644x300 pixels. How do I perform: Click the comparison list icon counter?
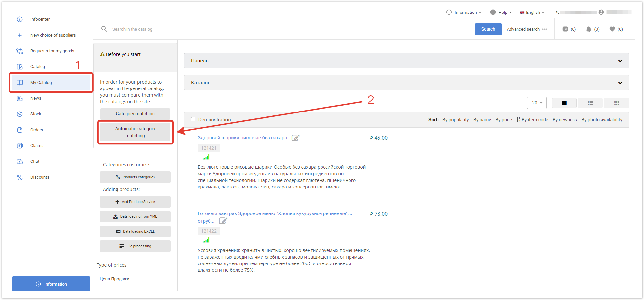569,29
